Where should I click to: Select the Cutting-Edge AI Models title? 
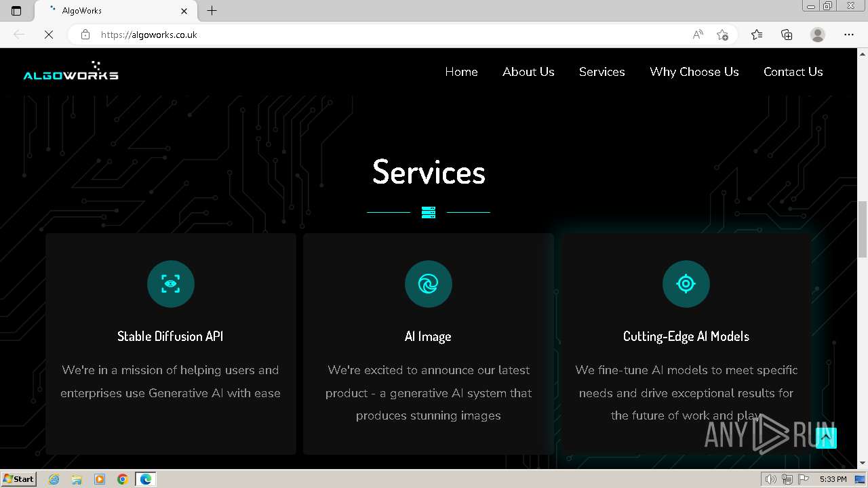(686, 336)
